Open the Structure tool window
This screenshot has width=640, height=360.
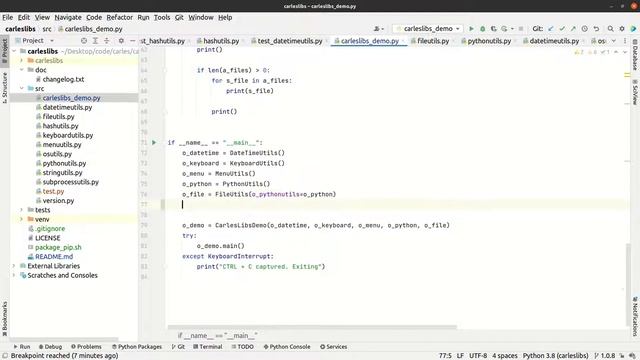click(x=4, y=87)
